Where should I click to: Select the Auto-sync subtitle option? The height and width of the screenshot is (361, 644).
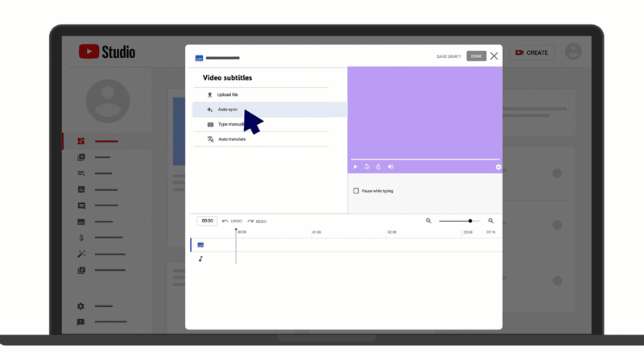tap(227, 110)
